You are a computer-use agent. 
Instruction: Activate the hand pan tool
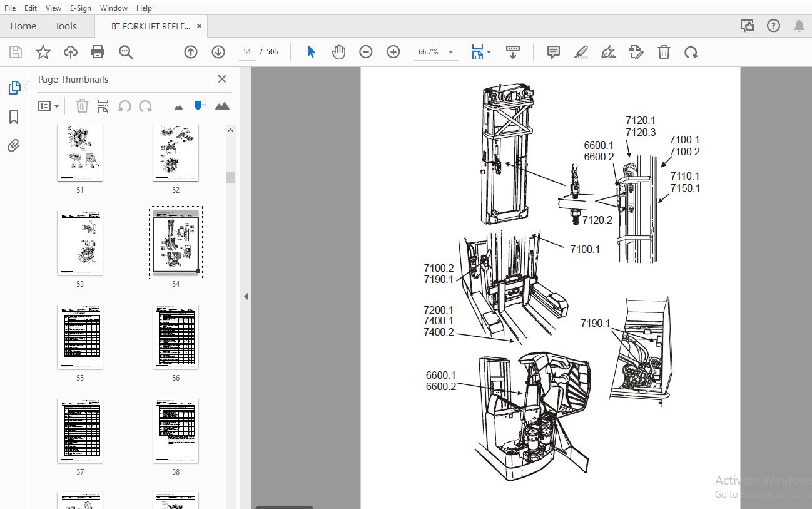point(338,52)
